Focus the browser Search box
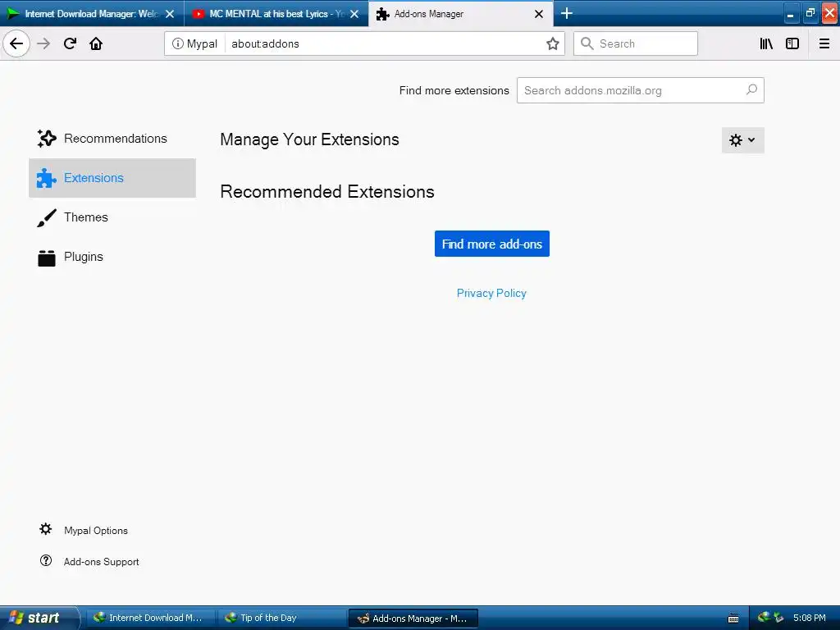The width and height of the screenshot is (840, 630). pos(636,43)
